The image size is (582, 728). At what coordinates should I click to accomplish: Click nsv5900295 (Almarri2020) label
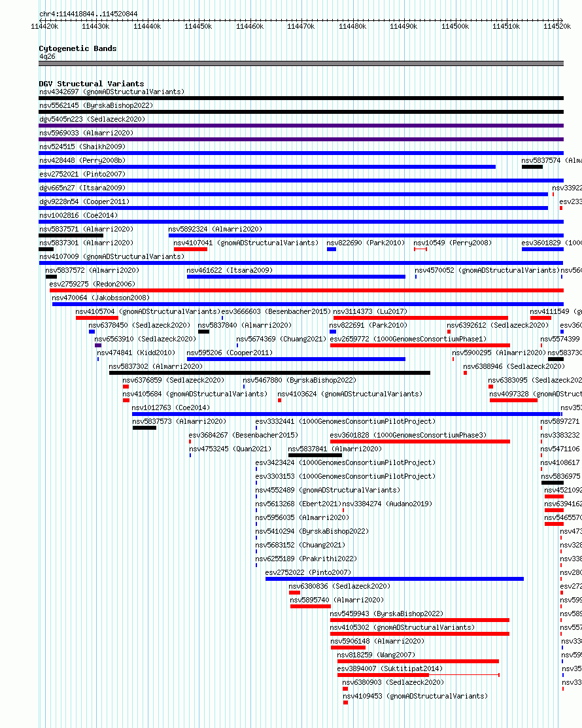click(x=499, y=353)
